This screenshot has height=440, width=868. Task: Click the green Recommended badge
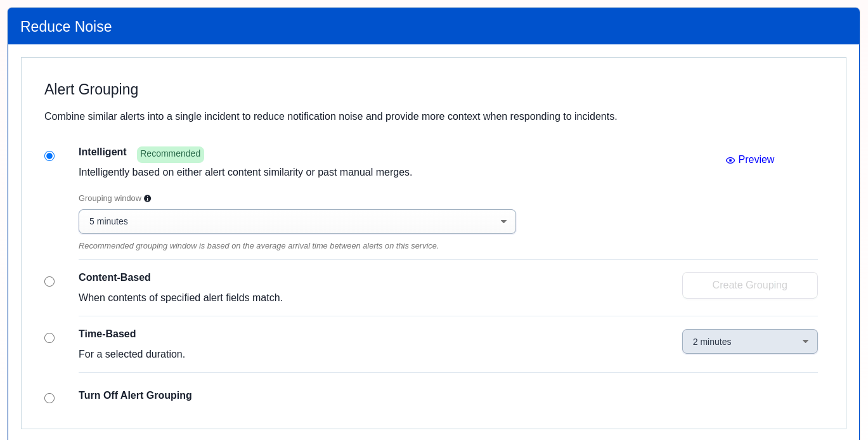pyautogui.click(x=170, y=154)
